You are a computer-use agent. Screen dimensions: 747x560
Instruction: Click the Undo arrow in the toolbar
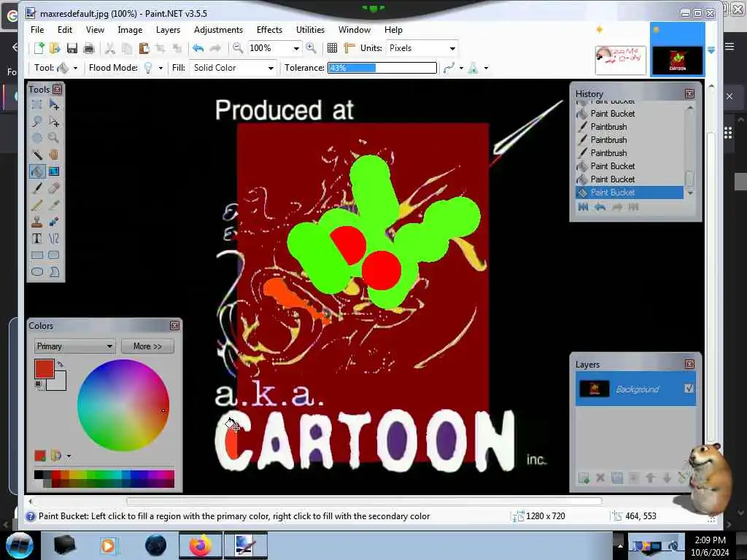[x=198, y=48]
